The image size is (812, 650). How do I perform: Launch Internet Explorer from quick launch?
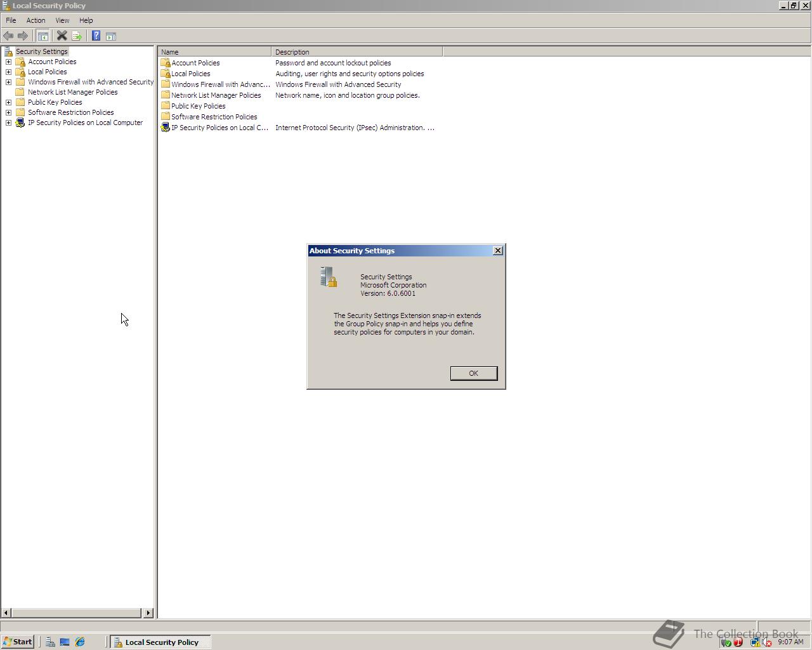pos(80,642)
